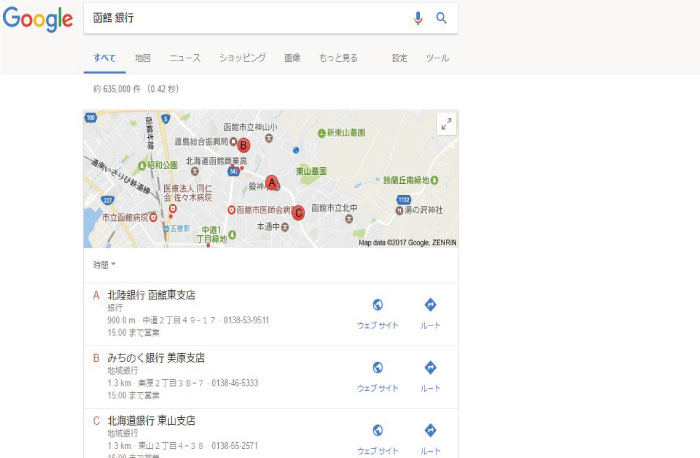Open the ツール options

pyautogui.click(x=437, y=58)
